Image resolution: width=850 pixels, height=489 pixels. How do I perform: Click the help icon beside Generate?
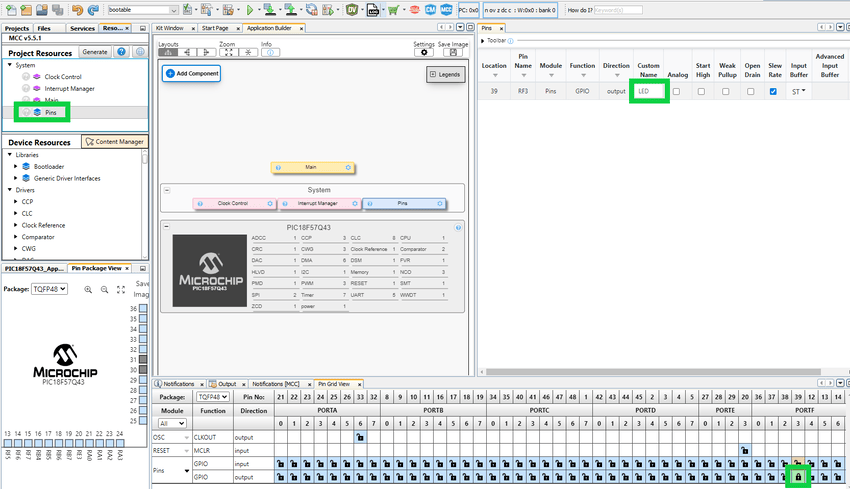click(x=122, y=51)
